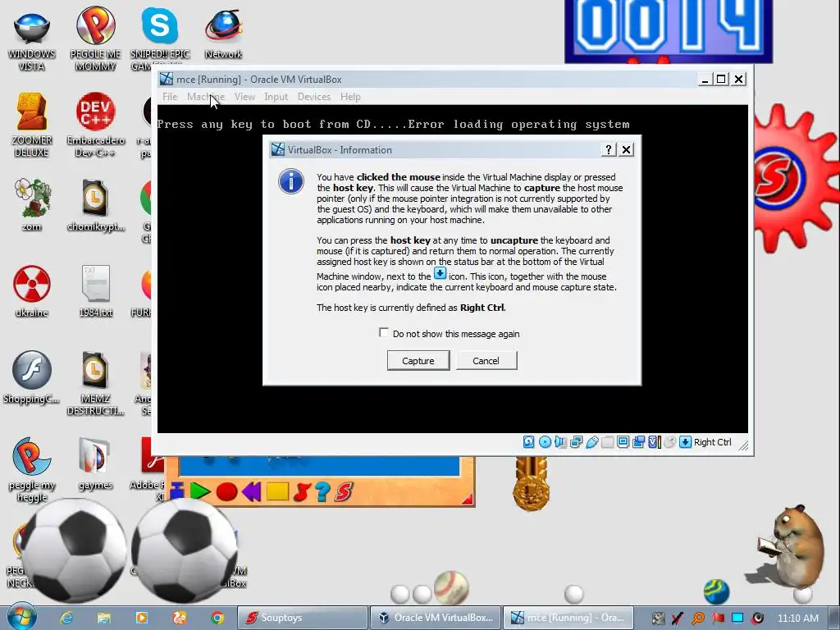
Task: Open the ShoppingC Flash desktop icon
Action: click(32, 377)
